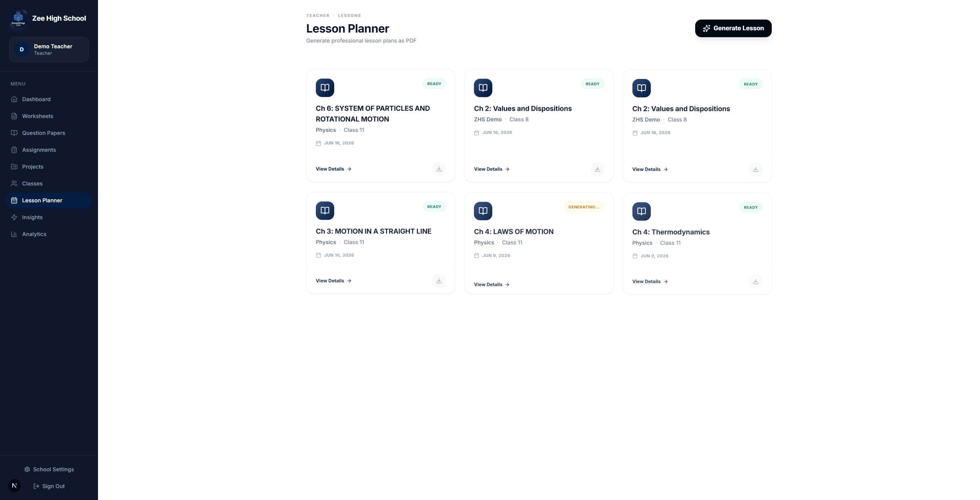Click the TEACHER breadcrumb

[x=318, y=16]
